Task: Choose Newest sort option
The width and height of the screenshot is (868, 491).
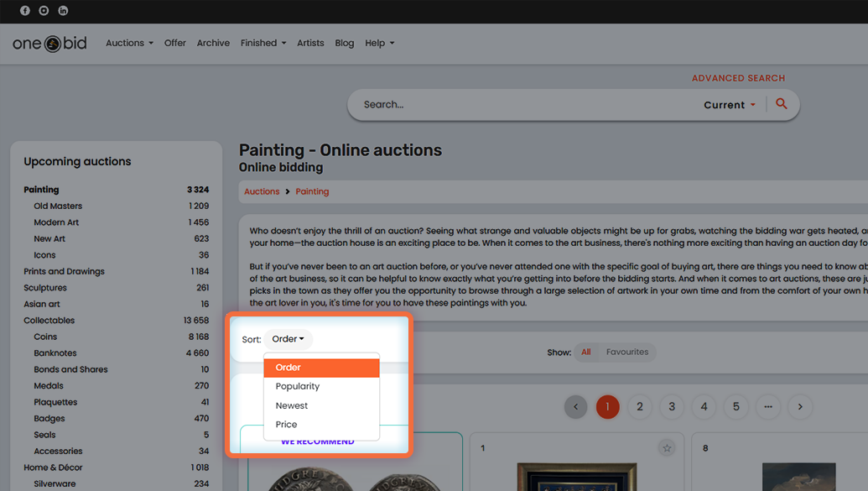Action: (x=322, y=405)
